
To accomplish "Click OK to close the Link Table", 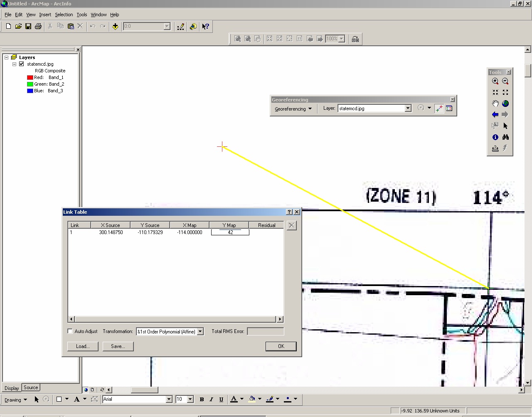I will [x=281, y=346].
